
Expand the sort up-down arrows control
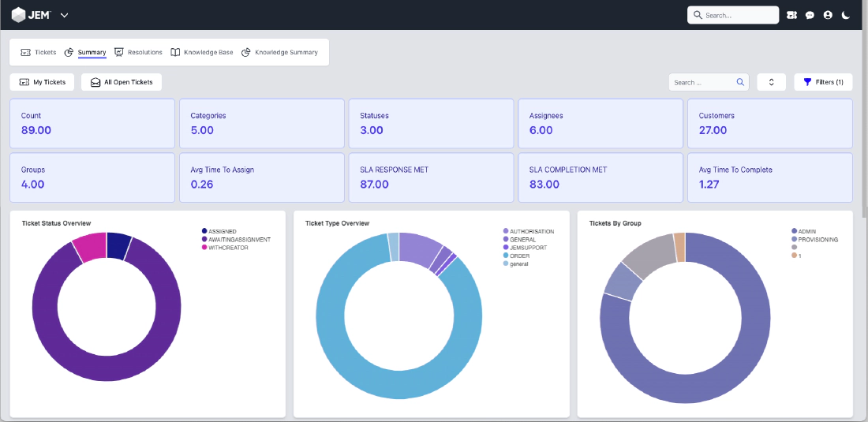[771, 82]
